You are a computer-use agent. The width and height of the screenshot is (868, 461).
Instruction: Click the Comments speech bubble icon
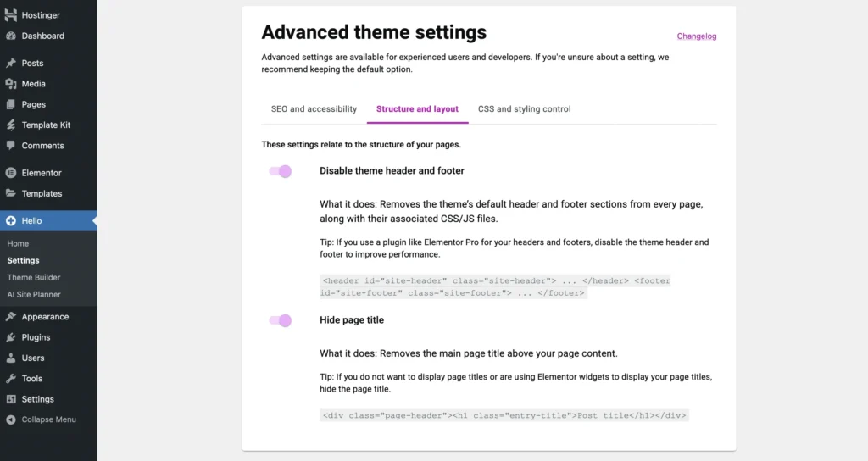click(11, 146)
